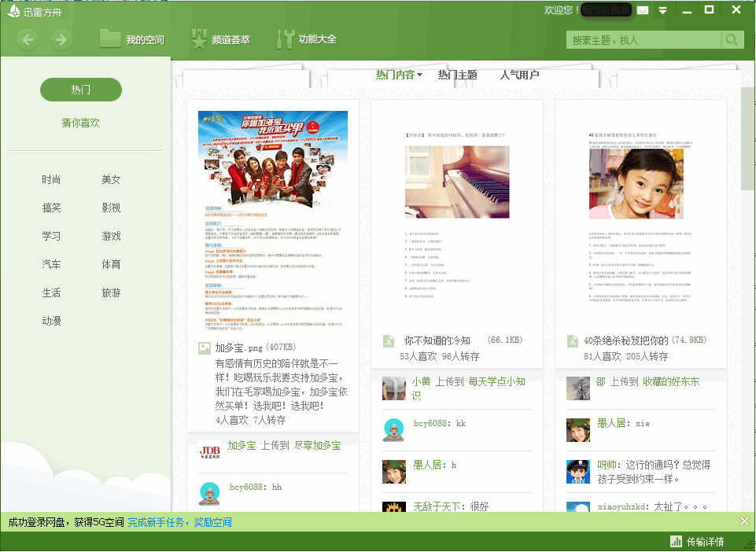
Task: Open 频道荟萃 channel collection
Action: (x=200, y=39)
